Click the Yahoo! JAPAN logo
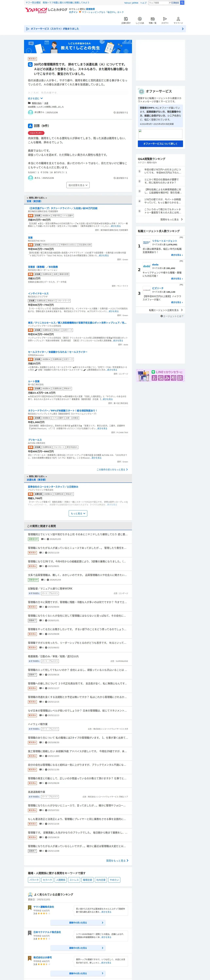 36,10
